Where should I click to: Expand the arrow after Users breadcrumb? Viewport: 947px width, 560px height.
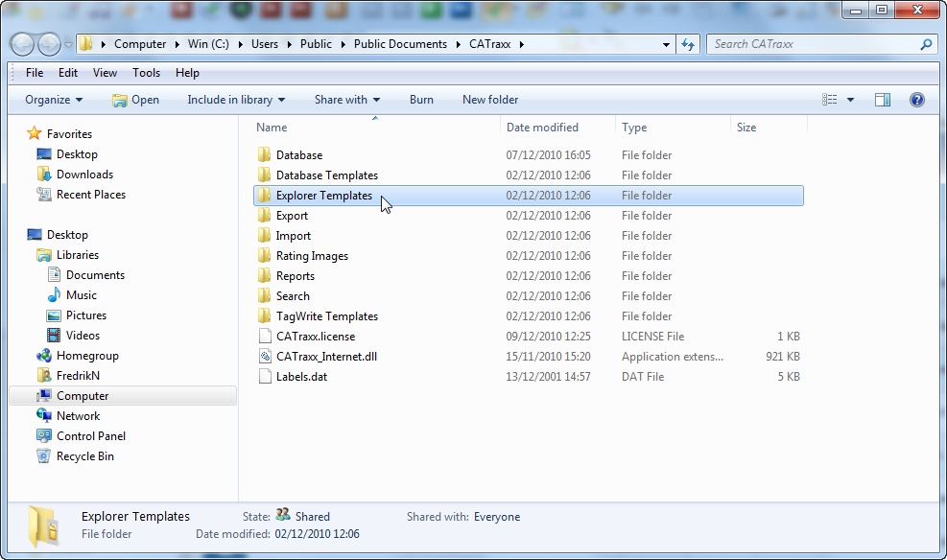pyautogui.click(x=289, y=44)
